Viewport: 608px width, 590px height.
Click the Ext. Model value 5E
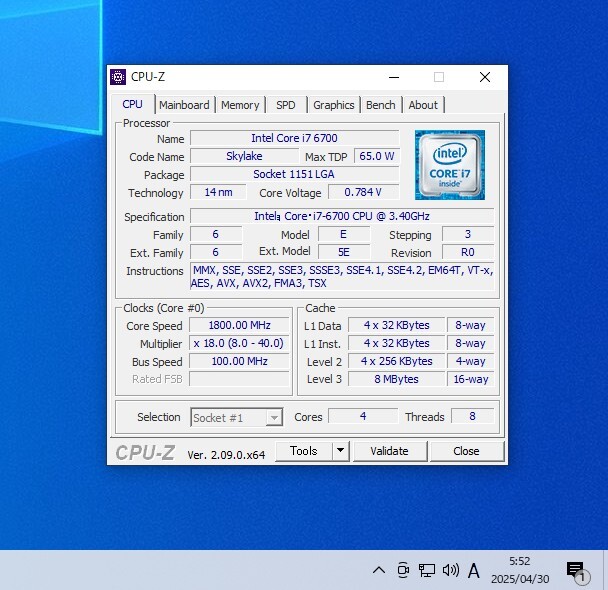pyautogui.click(x=344, y=252)
